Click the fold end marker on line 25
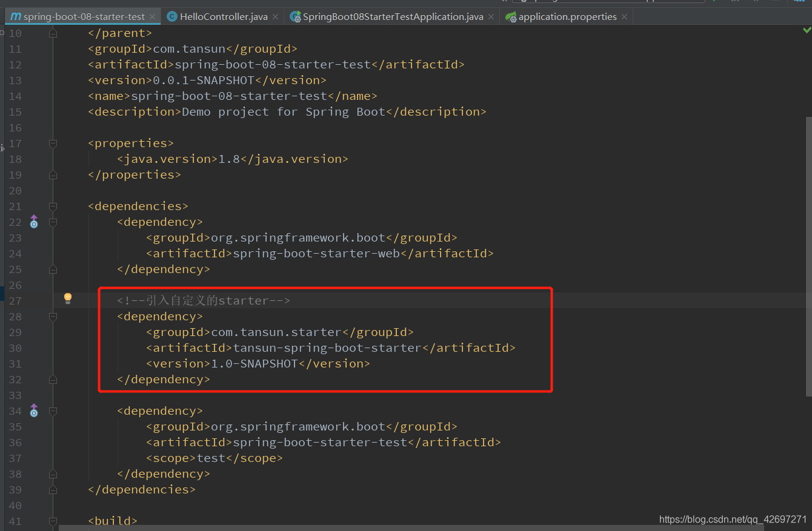The width and height of the screenshot is (812, 531). [x=53, y=269]
